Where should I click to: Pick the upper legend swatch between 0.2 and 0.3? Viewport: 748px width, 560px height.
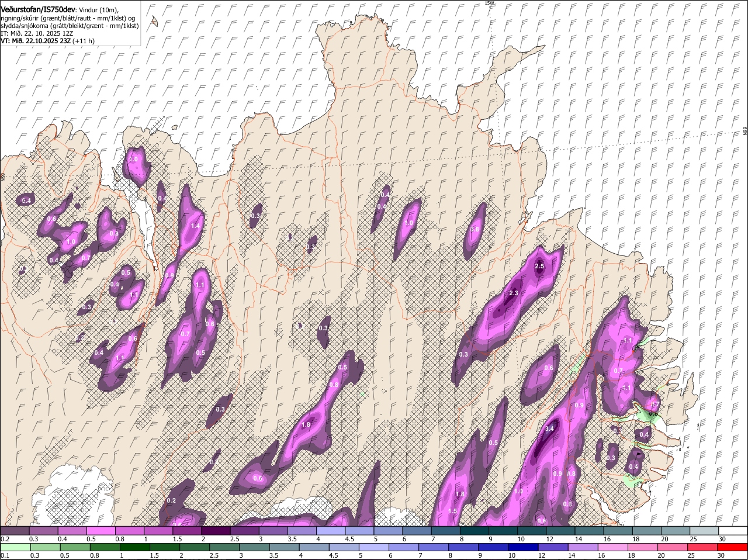click(15, 531)
